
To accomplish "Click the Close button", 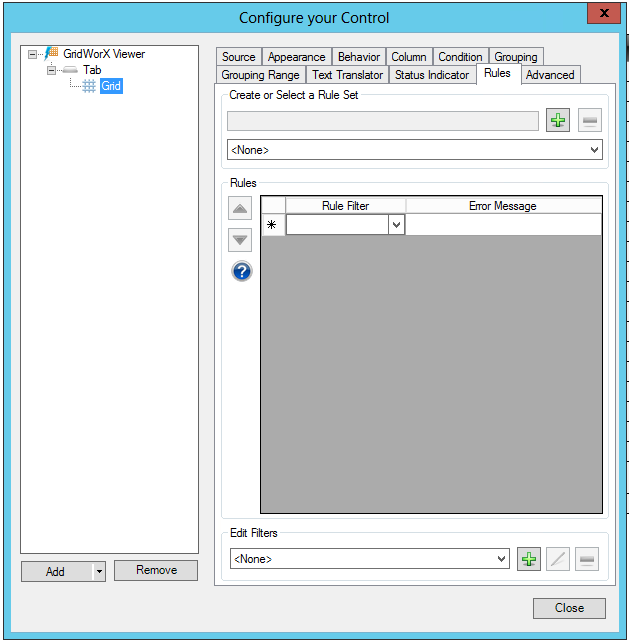I will point(569,608).
